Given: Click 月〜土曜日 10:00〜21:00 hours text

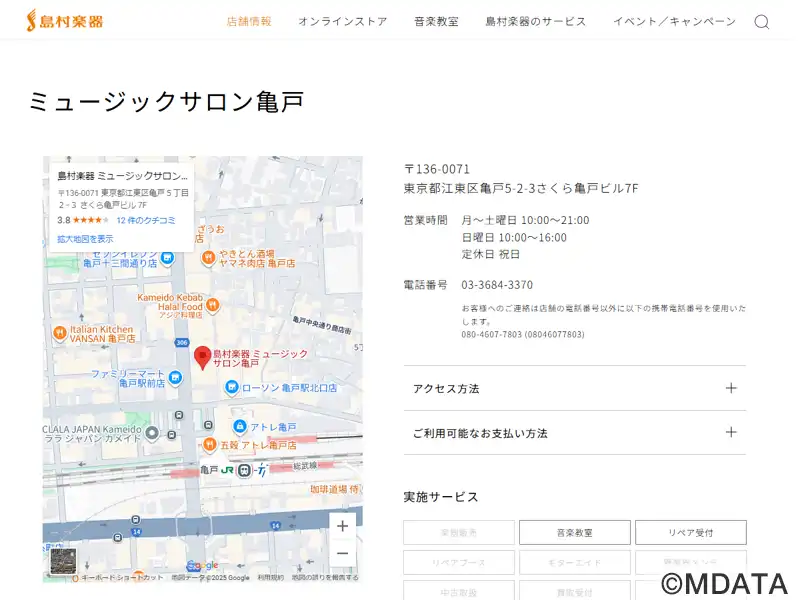Looking at the screenshot, I should click(526, 220).
